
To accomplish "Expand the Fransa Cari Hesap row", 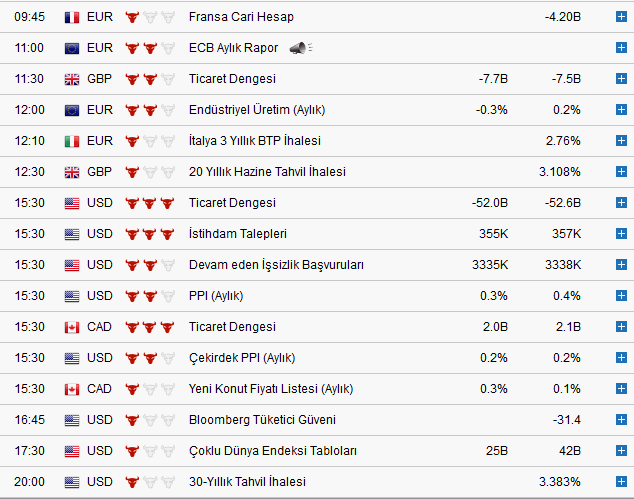I will [622, 17].
